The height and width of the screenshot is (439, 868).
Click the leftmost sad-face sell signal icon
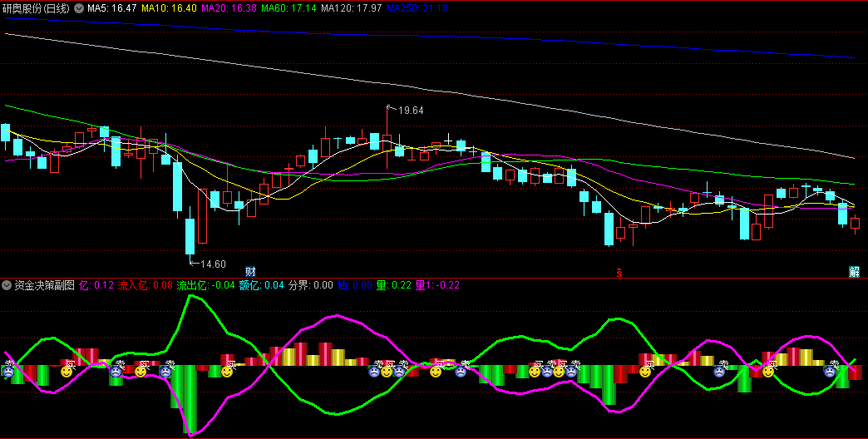tap(8, 372)
